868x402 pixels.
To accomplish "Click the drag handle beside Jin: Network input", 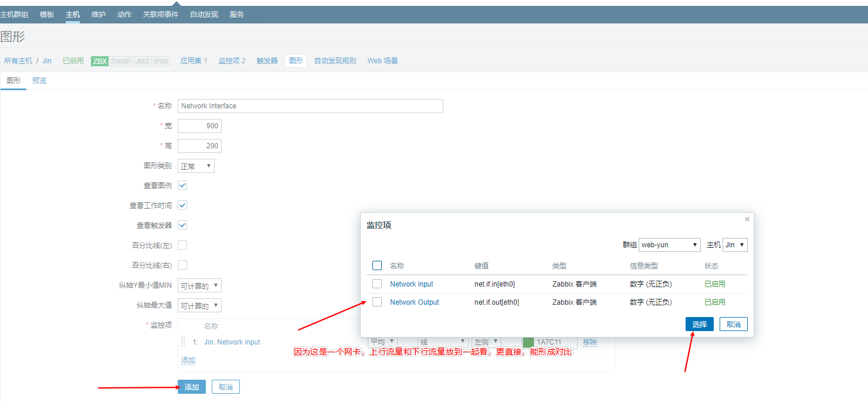I will tap(183, 341).
